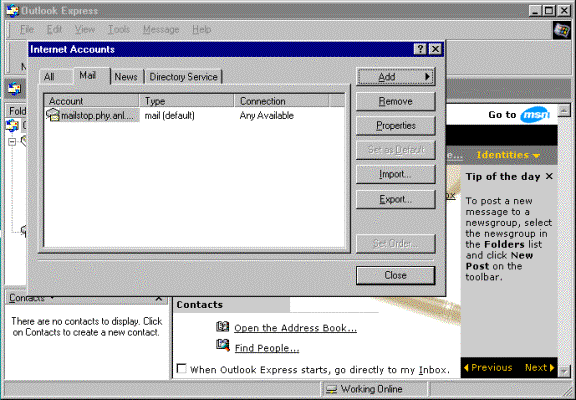Click the Set Order... button

click(x=396, y=244)
